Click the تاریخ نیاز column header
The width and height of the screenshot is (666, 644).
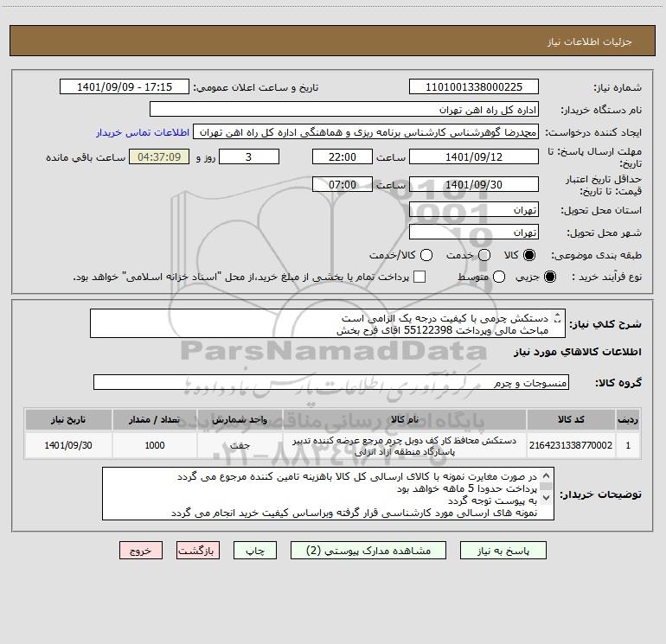[x=68, y=420]
